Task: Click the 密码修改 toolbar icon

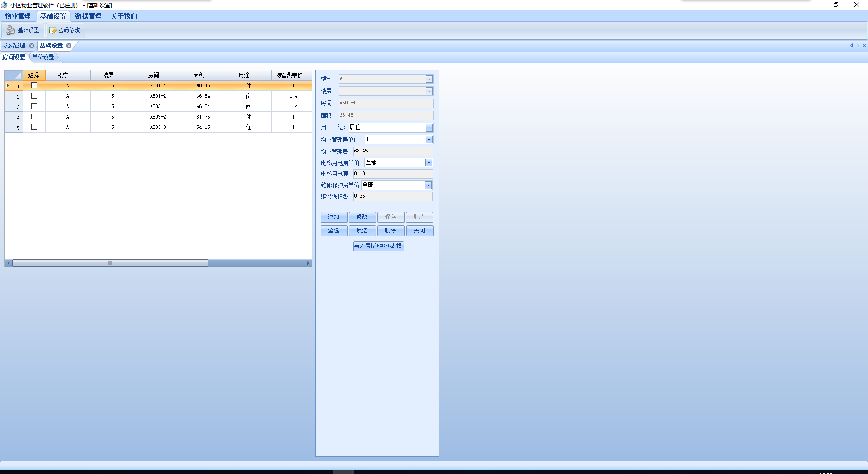Action: click(53, 30)
